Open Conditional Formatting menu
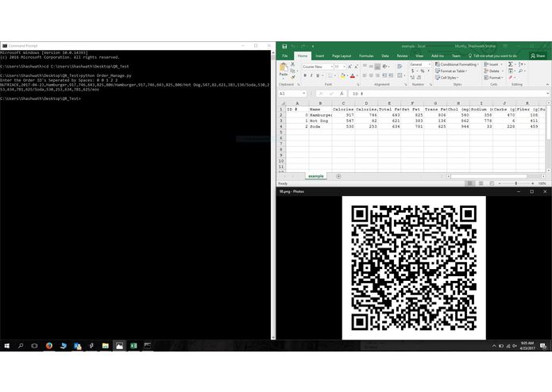The image size is (552, 392). coord(457,64)
